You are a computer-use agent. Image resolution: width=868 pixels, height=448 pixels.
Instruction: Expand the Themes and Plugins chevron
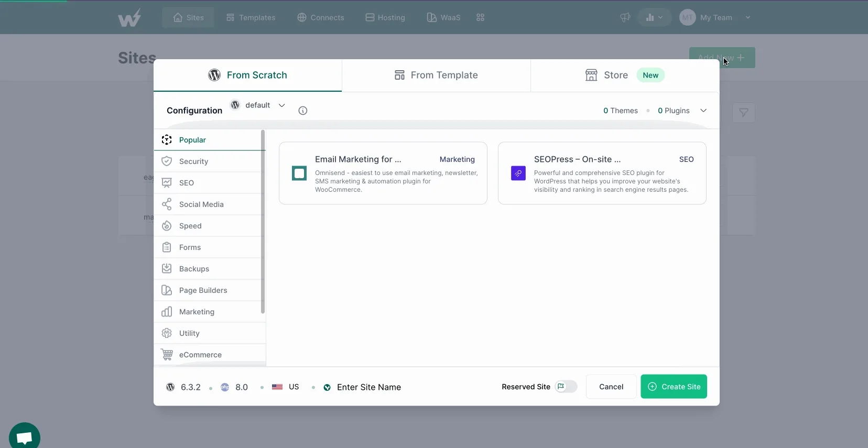coord(703,111)
